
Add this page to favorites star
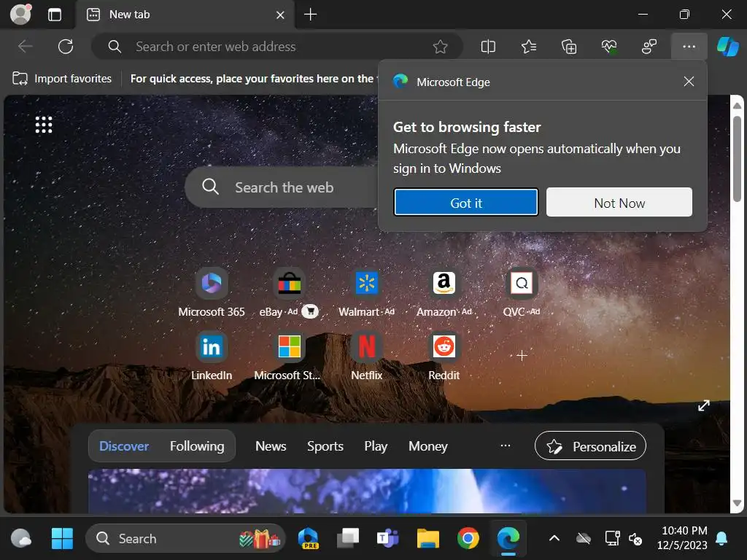click(x=440, y=46)
